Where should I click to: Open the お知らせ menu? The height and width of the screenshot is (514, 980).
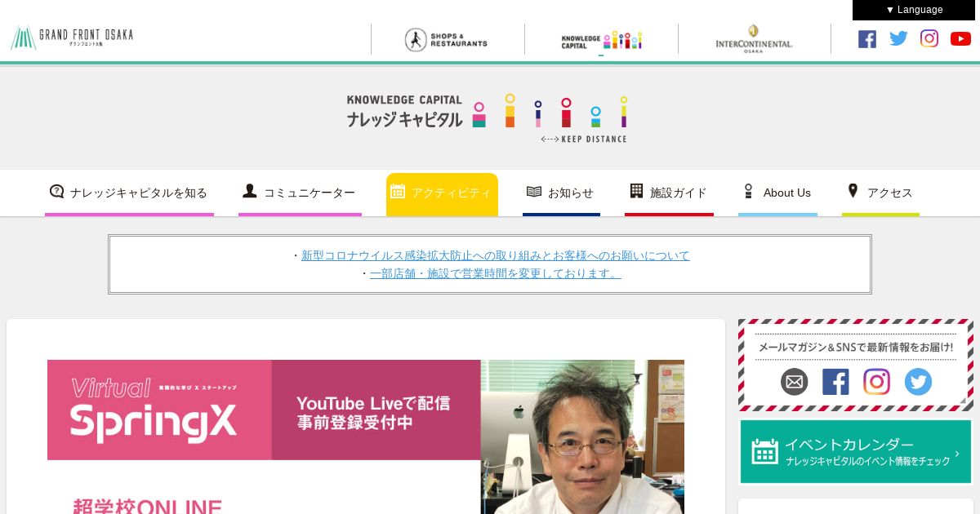click(561, 193)
